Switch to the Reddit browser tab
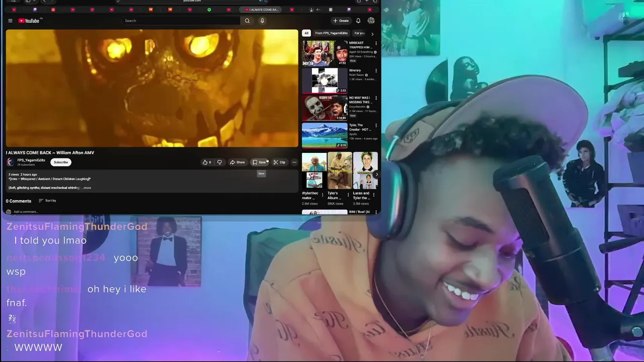The image size is (644, 362). (x=53, y=10)
